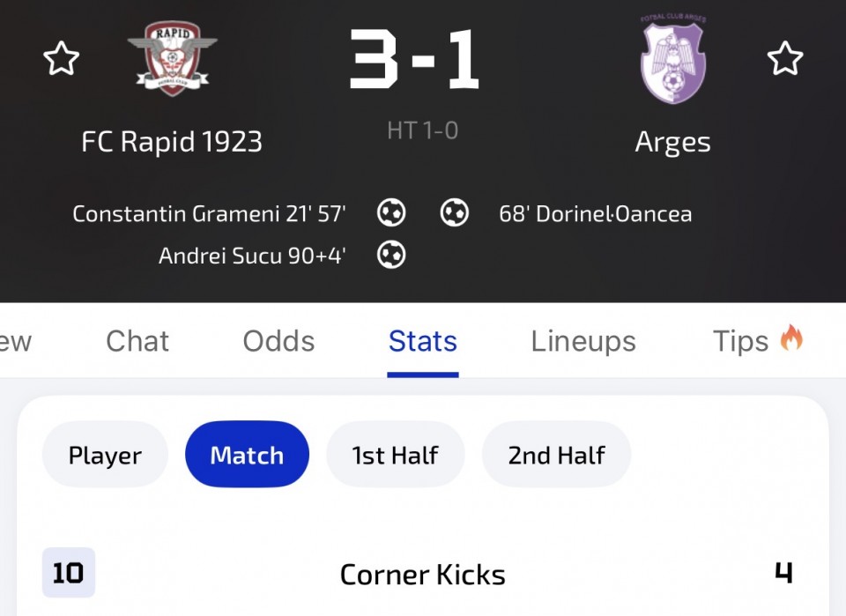
Task: Select the 2nd Half stats filter
Action: coord(556,455)
